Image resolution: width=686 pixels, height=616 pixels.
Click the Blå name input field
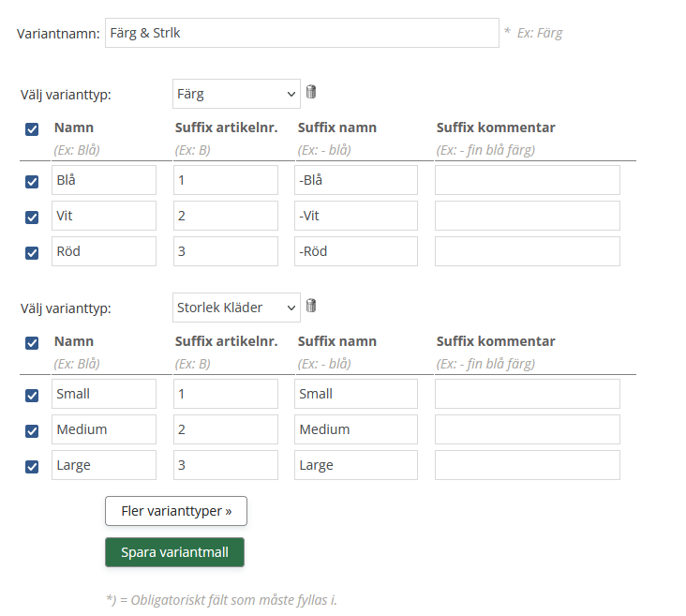[x=104, y=180]
